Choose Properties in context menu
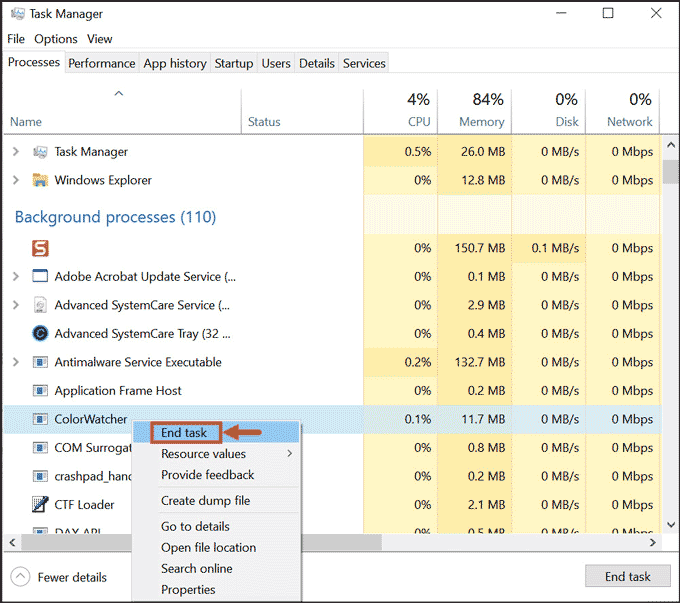 216,590
